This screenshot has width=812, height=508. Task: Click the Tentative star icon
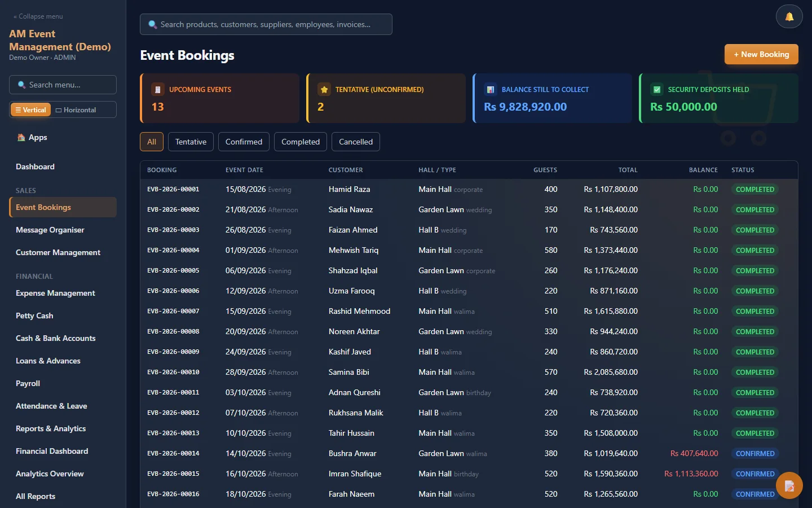(x=324, y=89)
